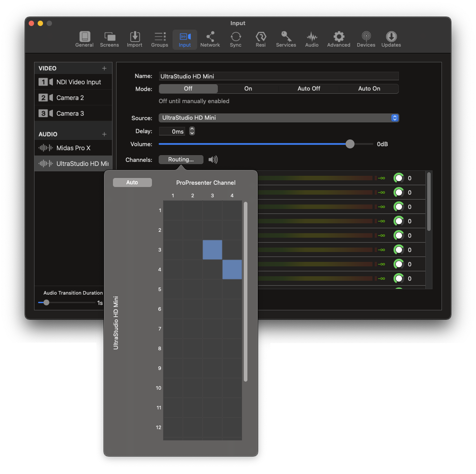Click the red close window button

(31, 23)
